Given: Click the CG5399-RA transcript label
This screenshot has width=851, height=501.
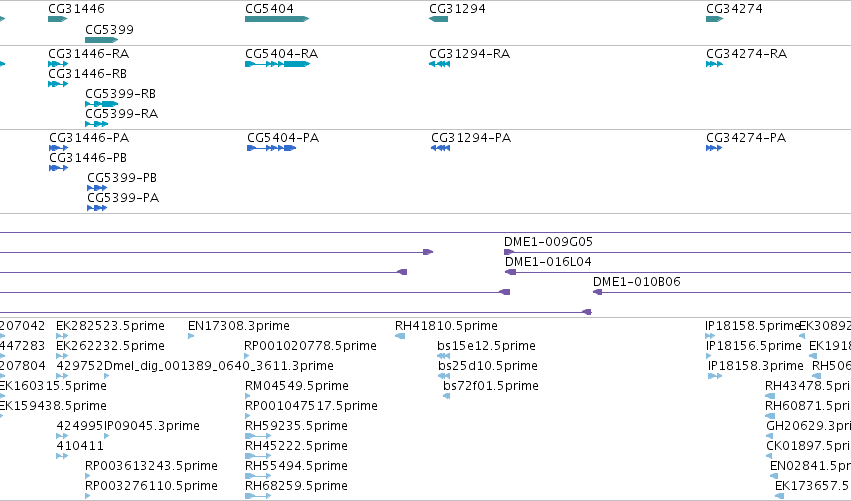Looking at the screenshot, I should click(x=122, y=113).
